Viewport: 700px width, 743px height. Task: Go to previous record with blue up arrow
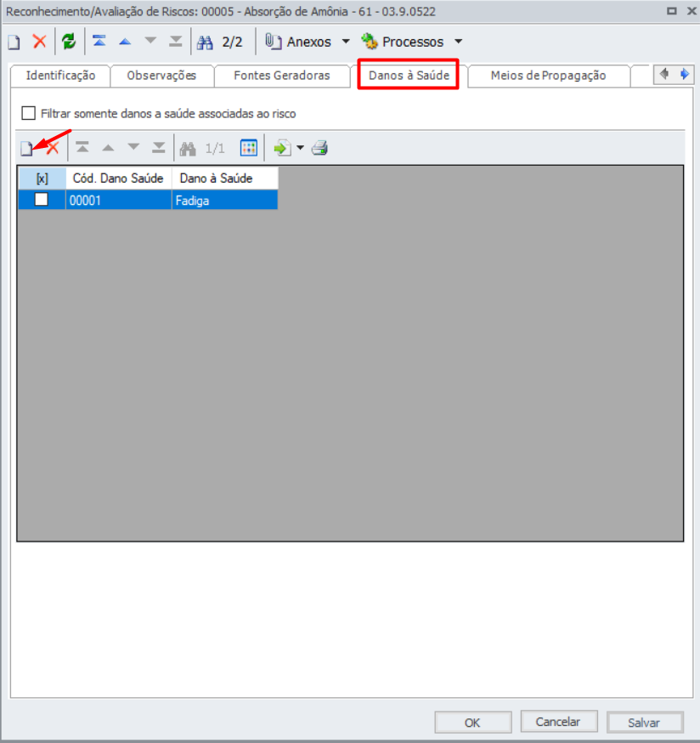(125, 42)
